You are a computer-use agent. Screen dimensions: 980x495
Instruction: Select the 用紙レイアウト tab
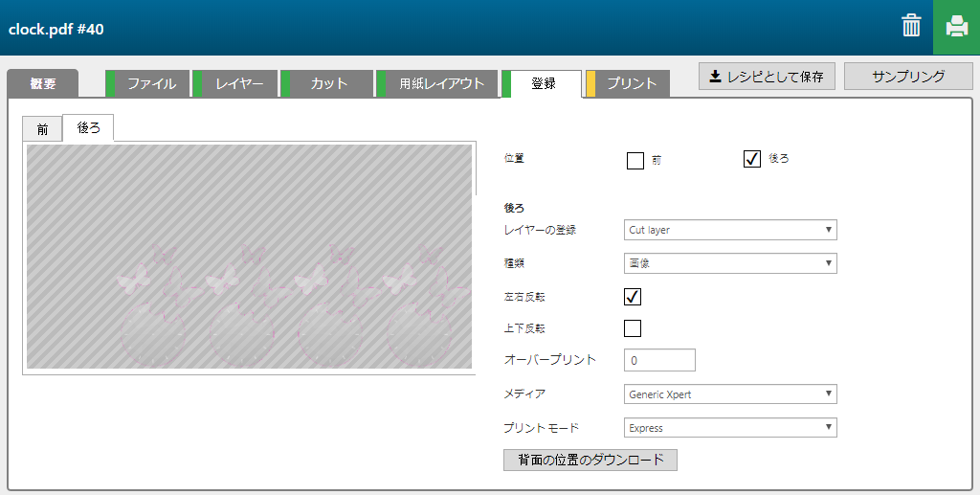[x=441, y=84]
